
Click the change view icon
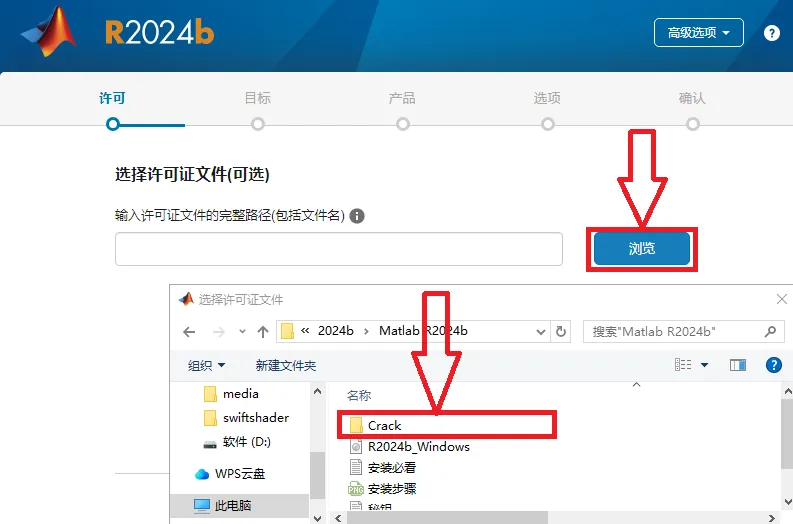coord(683,365)
